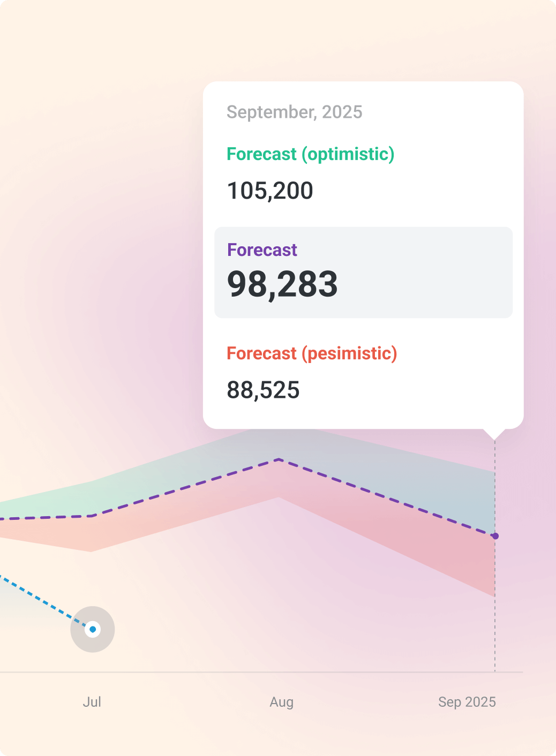The width and height of the screenshot is (556, 756).
Task: Click the Jul axis label
Action: tap(92, 702)
